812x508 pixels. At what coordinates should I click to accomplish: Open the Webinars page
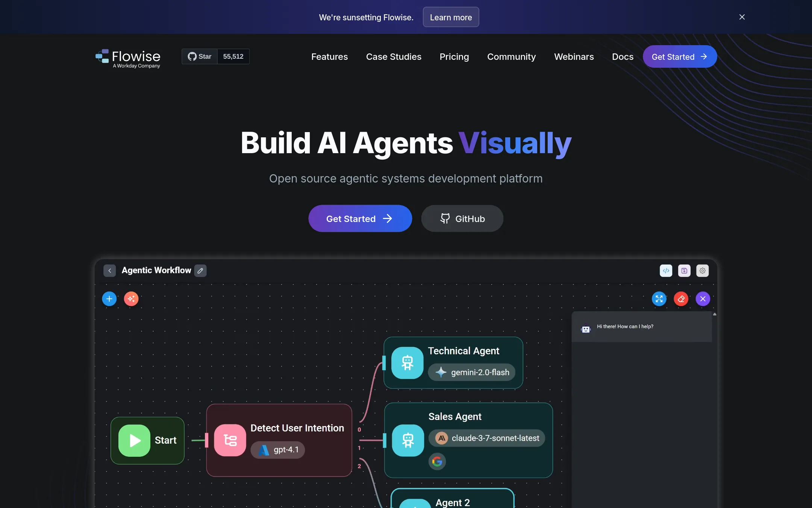(574, 57)
